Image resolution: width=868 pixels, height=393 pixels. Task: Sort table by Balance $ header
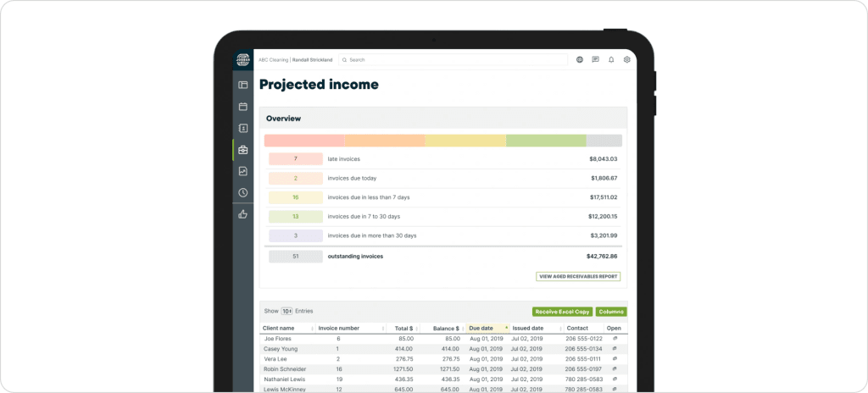(x=445, y=328)
